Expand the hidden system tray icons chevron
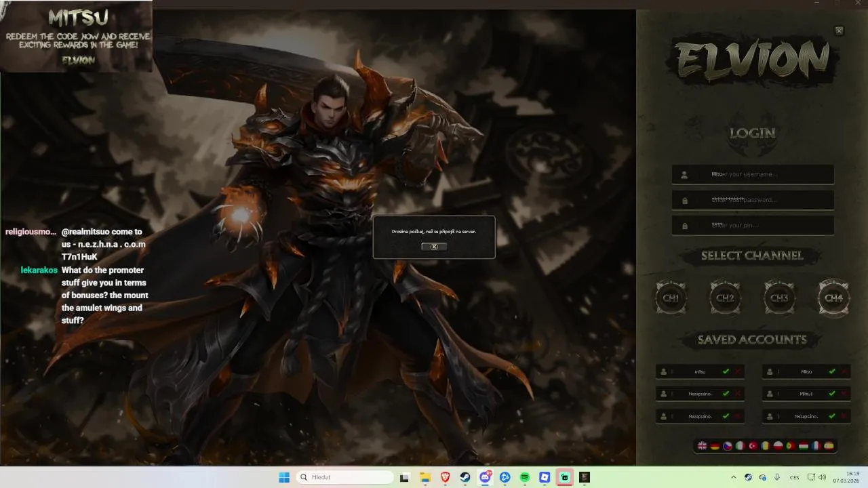This screenshot has width=868, height=488. (733, 477)
